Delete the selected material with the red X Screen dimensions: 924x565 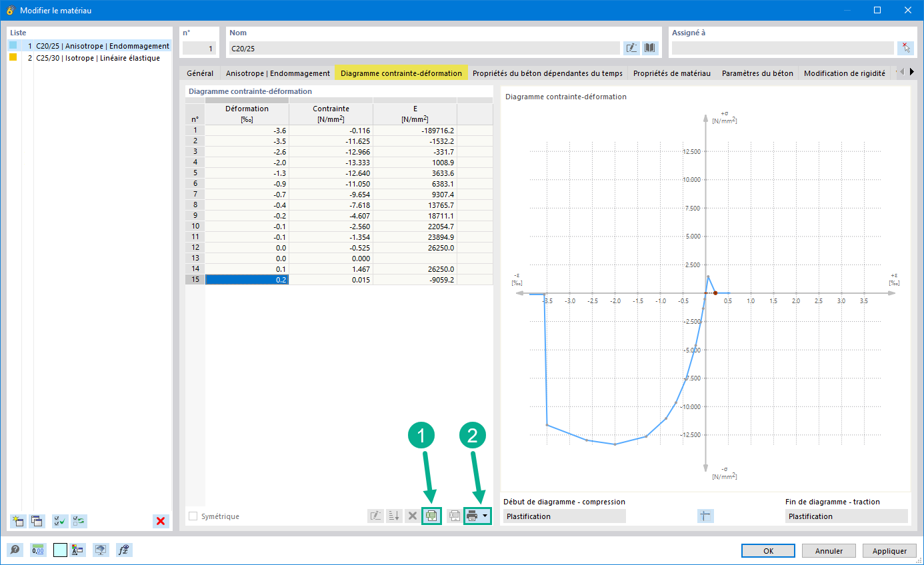(160, 521)
